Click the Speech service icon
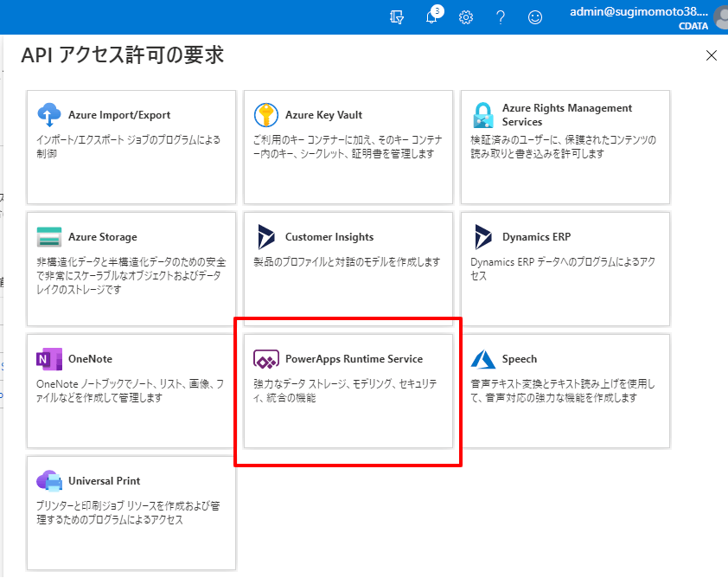 pyautogui.click(x=483, y=359)
